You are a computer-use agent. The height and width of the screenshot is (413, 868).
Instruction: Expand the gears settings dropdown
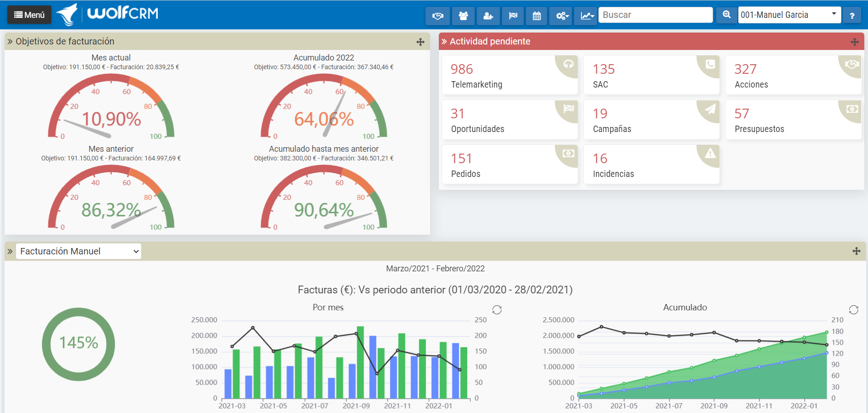[x=562, y=16]
